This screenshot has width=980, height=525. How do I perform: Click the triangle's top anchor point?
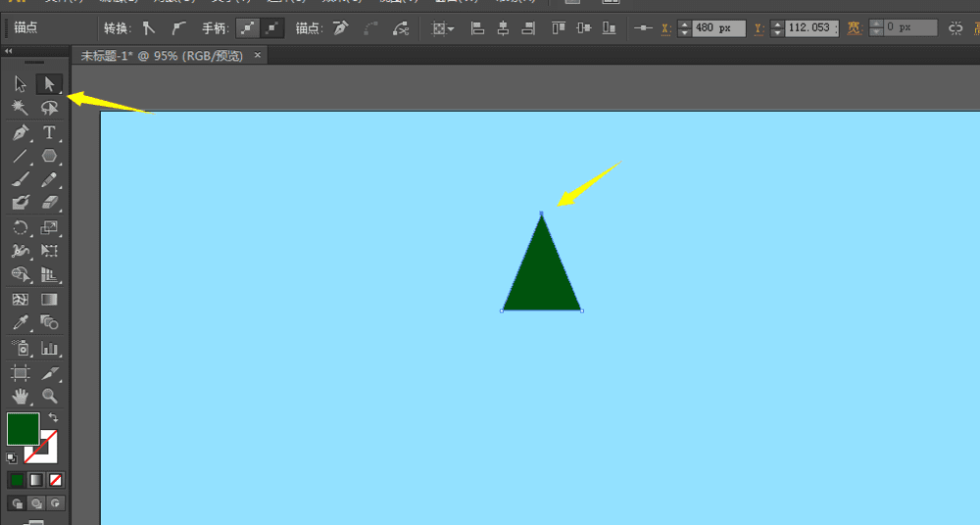(541, 214)
